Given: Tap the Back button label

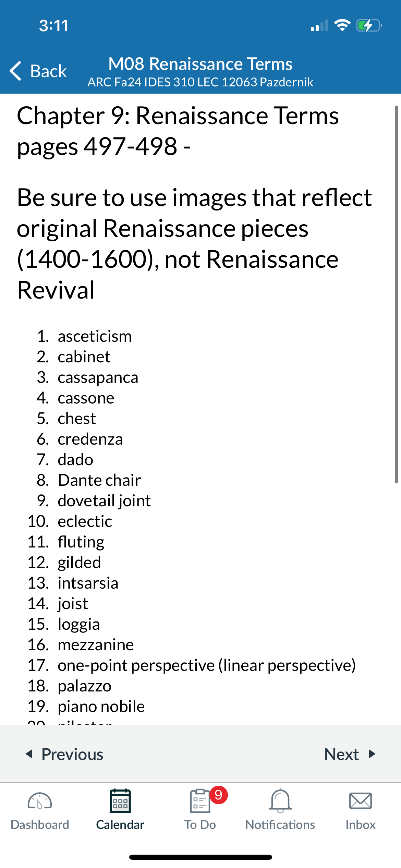Looking at the screenshot, I should click(x=48, y=71).
